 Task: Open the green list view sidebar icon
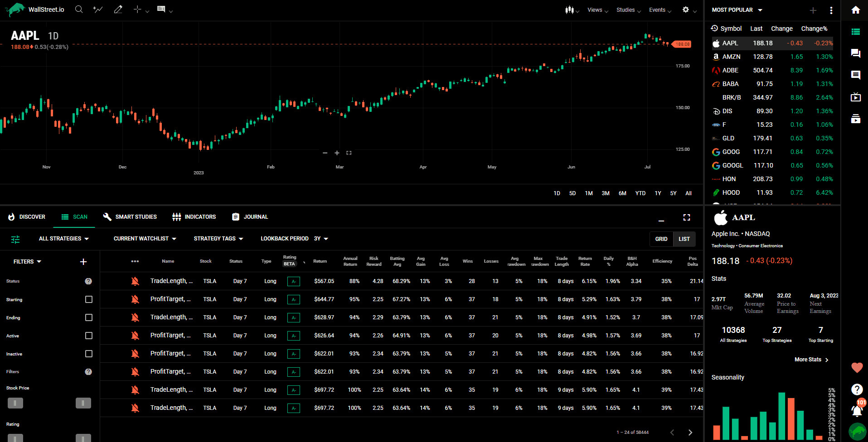[x=856, y=32]
